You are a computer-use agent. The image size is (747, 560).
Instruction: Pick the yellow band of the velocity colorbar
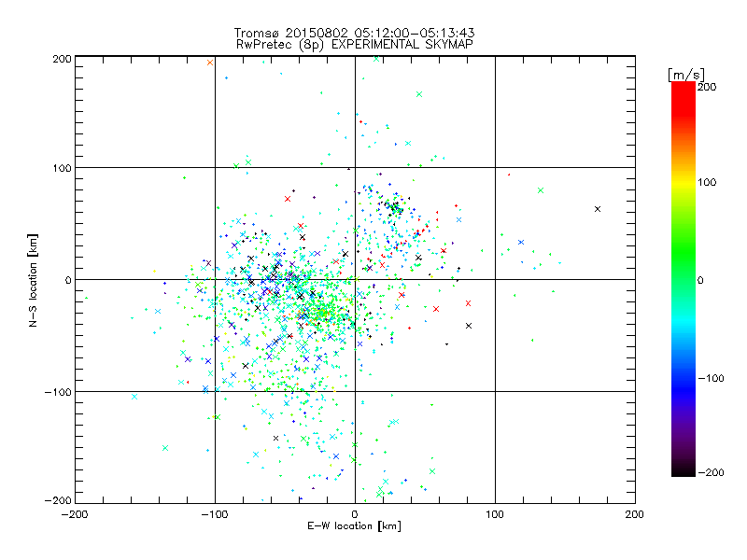point(684,182)
